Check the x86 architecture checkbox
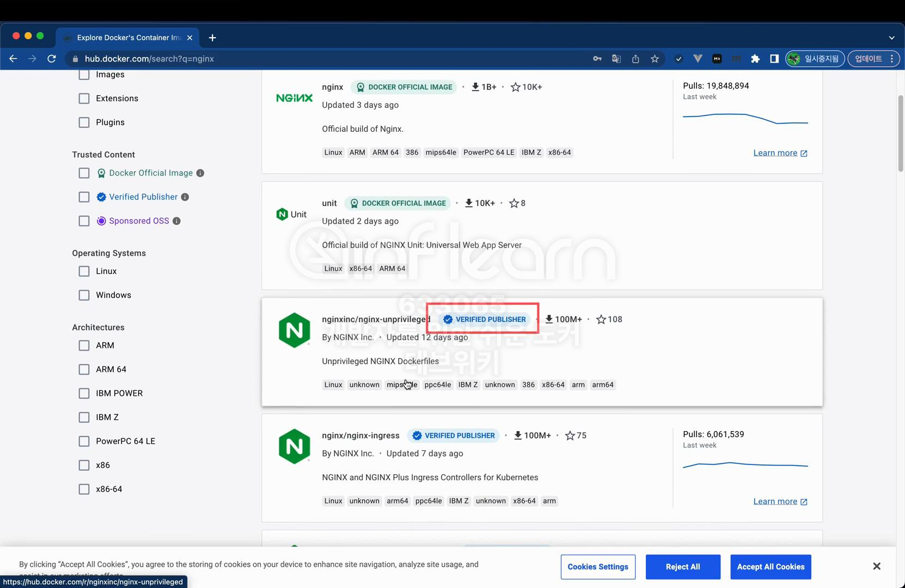The image size is (905, 588). (84, 465)
